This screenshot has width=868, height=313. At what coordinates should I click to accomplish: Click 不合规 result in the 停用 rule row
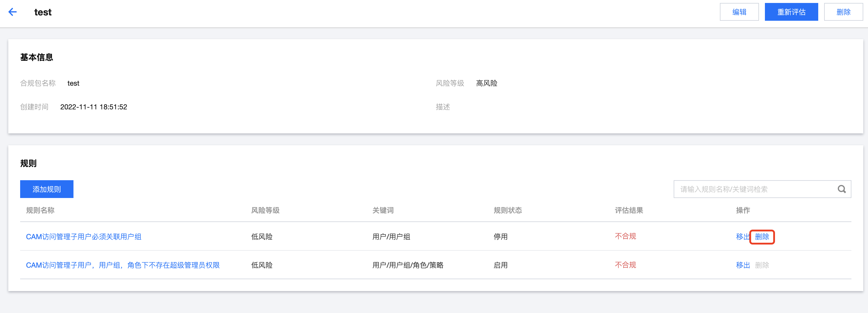[x=625, y=237]
